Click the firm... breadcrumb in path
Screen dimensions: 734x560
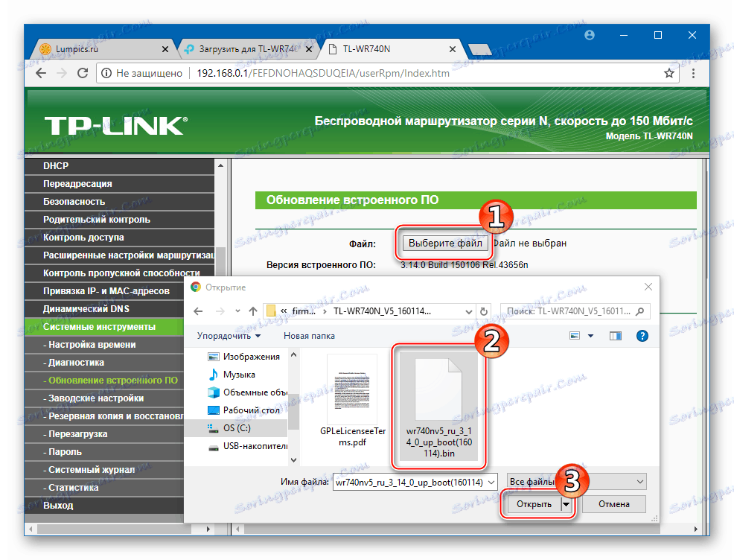click(x=304, y=311)
